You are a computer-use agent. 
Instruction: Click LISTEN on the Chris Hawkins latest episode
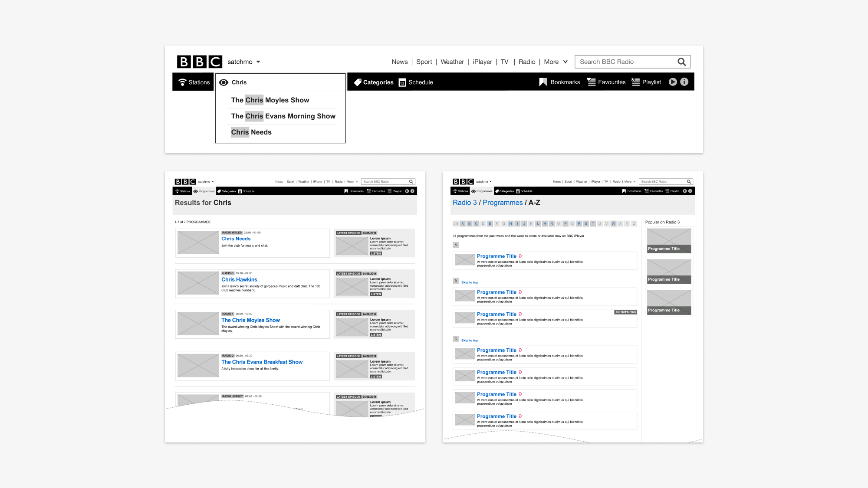(376, 294)
